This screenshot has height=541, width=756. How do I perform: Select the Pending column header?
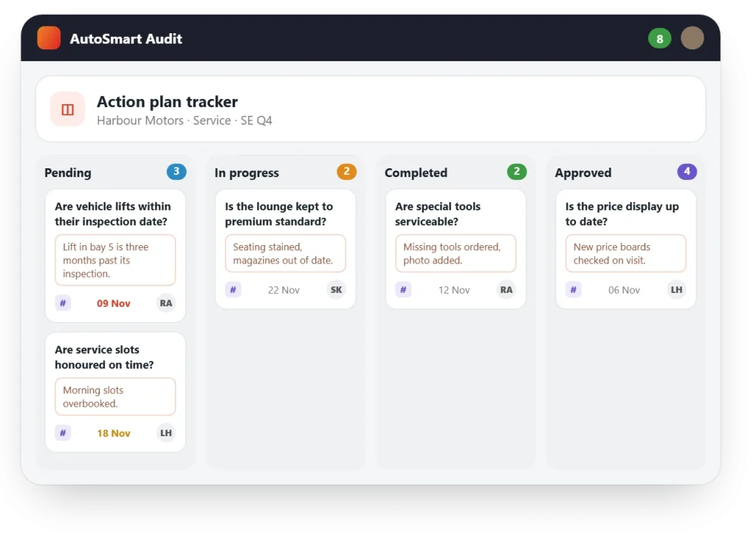coord(68,173)
